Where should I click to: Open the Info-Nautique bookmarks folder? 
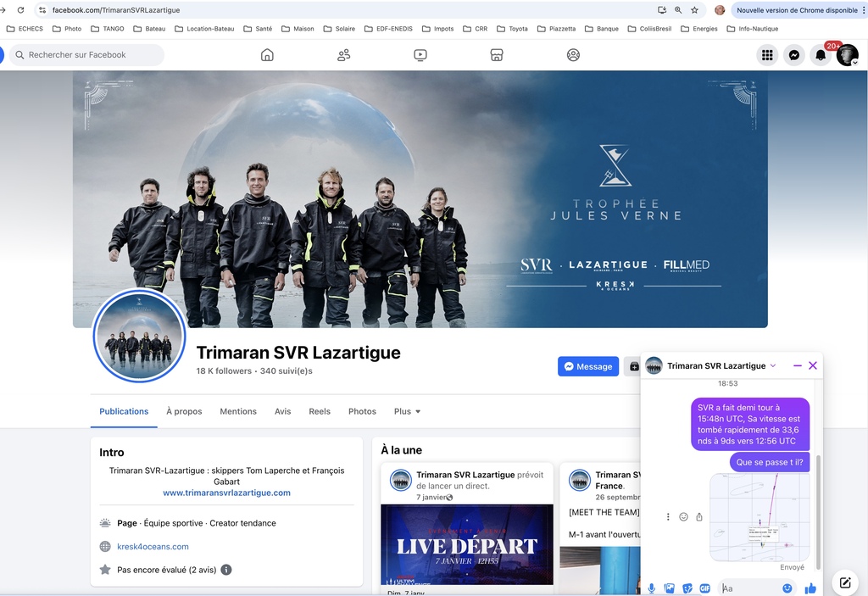click(x=753, y=29)
